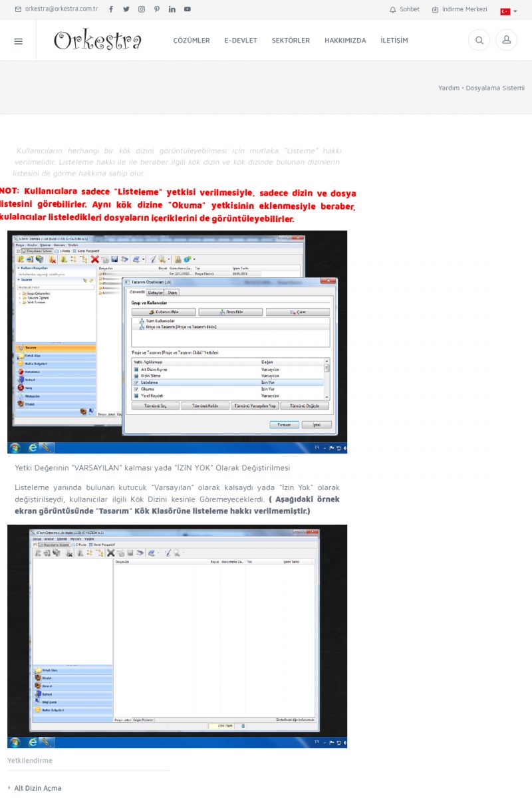This screenshot has height=798, width=532.
Task: Go to the YouTube channel icon
Action: 188,9
